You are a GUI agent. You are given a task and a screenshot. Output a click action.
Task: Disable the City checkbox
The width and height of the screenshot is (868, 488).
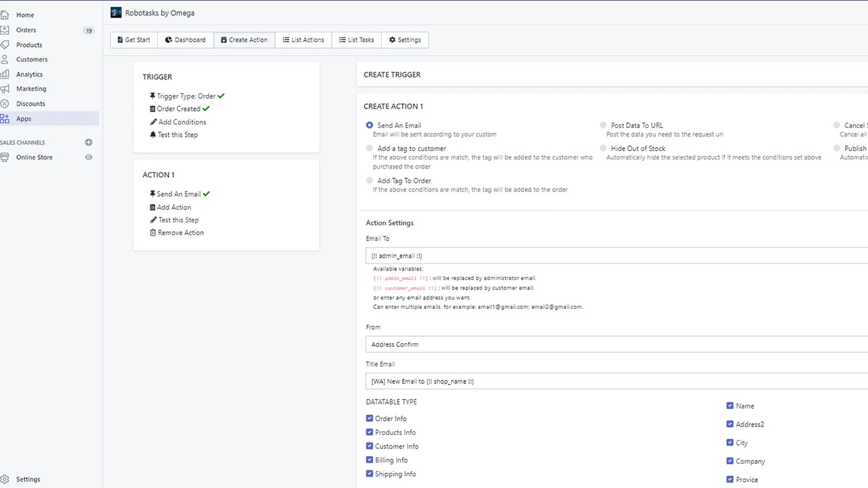click(x=730, y=442)
